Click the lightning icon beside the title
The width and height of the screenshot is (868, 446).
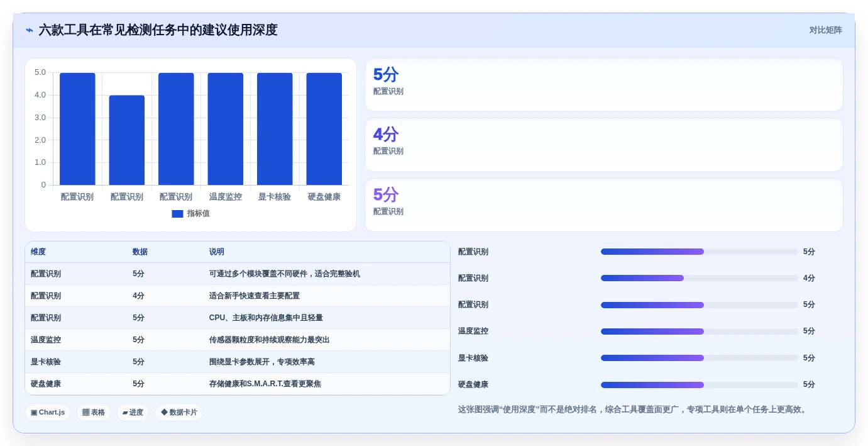pos(30,30)
